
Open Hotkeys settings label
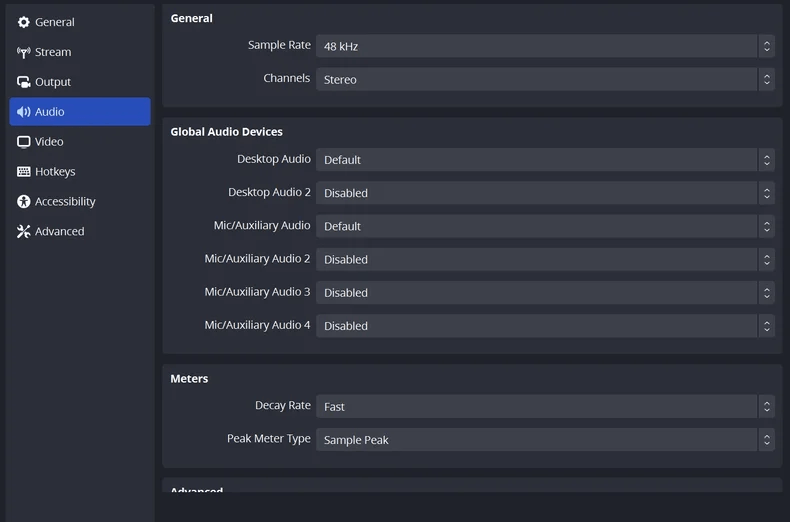pos(55,172)
